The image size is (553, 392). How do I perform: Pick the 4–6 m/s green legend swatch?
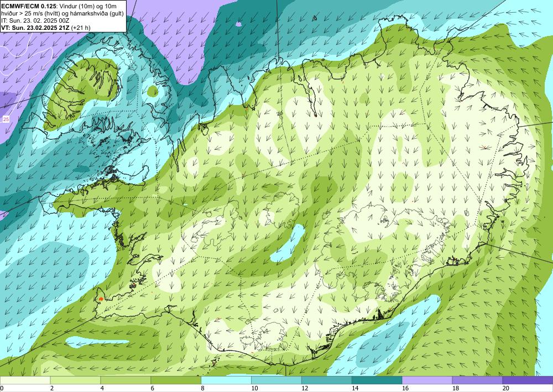pyautogui.click(x=126, y=380)
